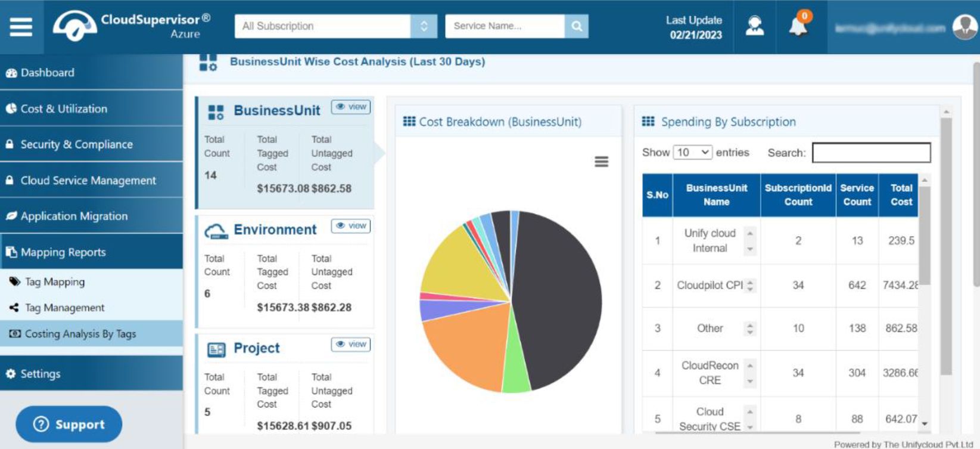Open the Settings menu item
This screenshot has width=980, height=449.
[x=92, y=374]
